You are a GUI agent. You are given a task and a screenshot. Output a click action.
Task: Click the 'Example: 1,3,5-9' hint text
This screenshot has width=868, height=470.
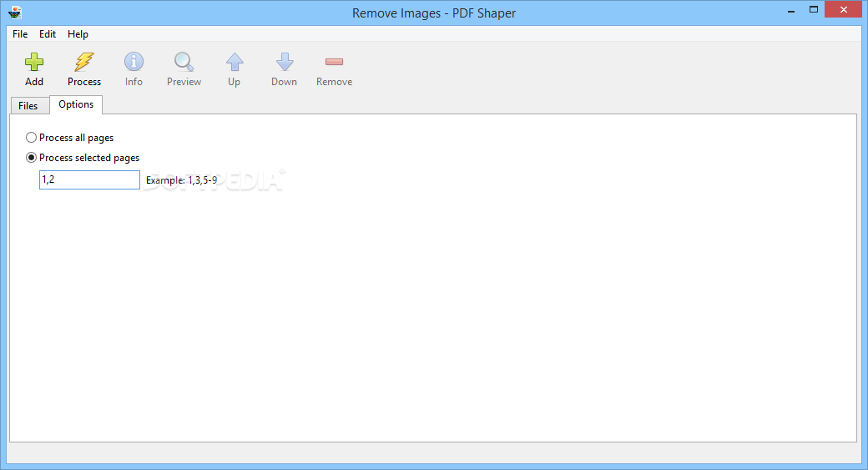pos(182,180)
